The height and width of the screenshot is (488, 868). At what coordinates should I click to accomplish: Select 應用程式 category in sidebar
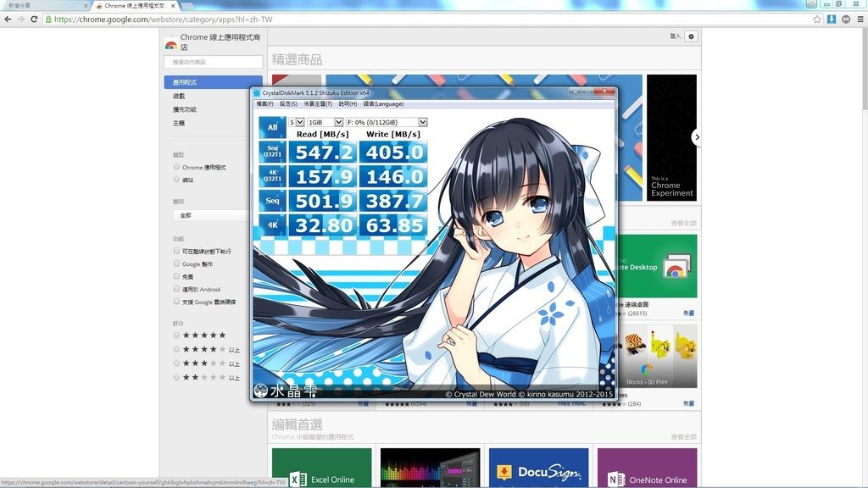click(x=213, y=82)
